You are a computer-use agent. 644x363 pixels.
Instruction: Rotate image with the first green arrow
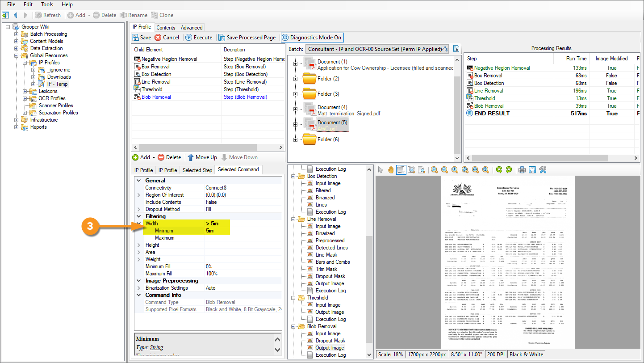(x=499, y=170)
